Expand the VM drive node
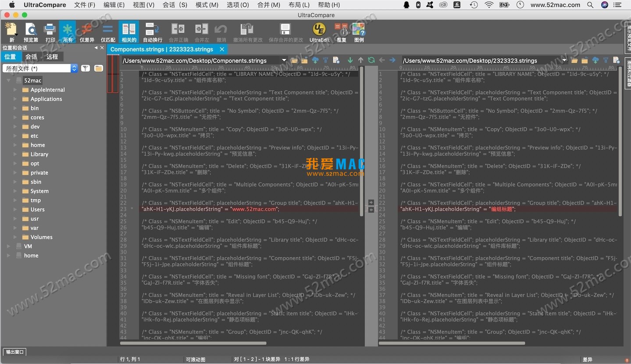 tap(9, 246)
